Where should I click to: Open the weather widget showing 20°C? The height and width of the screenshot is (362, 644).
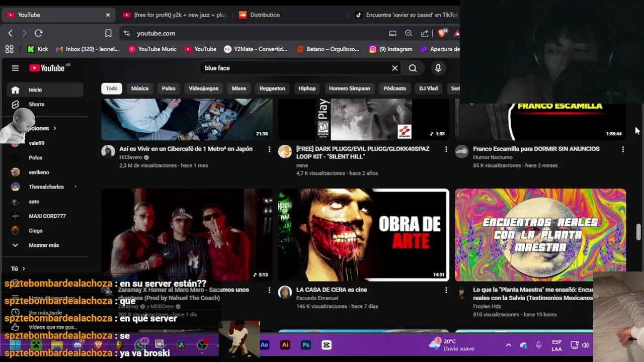pos(451,345)
